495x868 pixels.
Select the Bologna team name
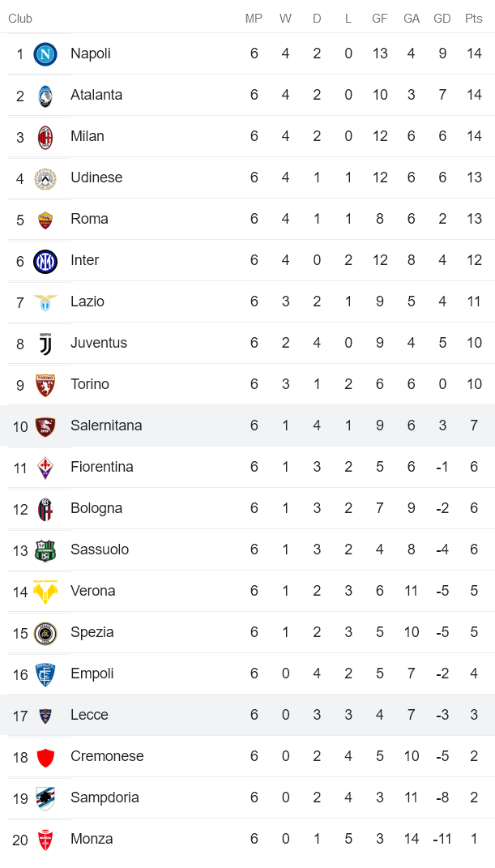coord(96,508)
